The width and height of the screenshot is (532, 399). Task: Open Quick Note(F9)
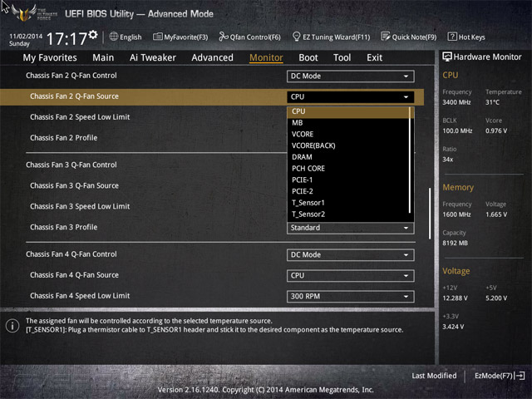(x=409, y=37)
